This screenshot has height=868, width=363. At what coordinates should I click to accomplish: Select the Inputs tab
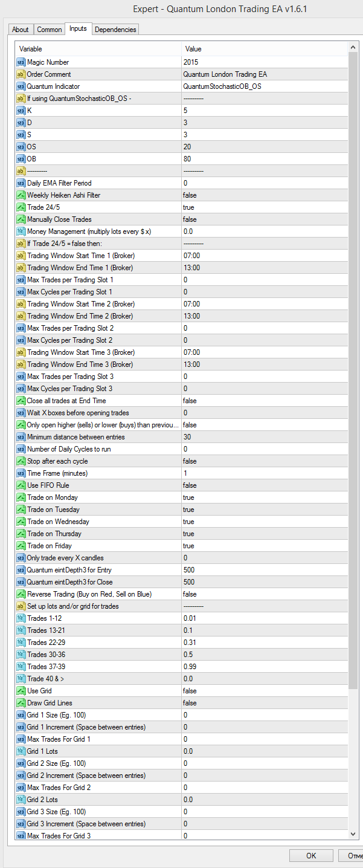click(x=78, y=28)
